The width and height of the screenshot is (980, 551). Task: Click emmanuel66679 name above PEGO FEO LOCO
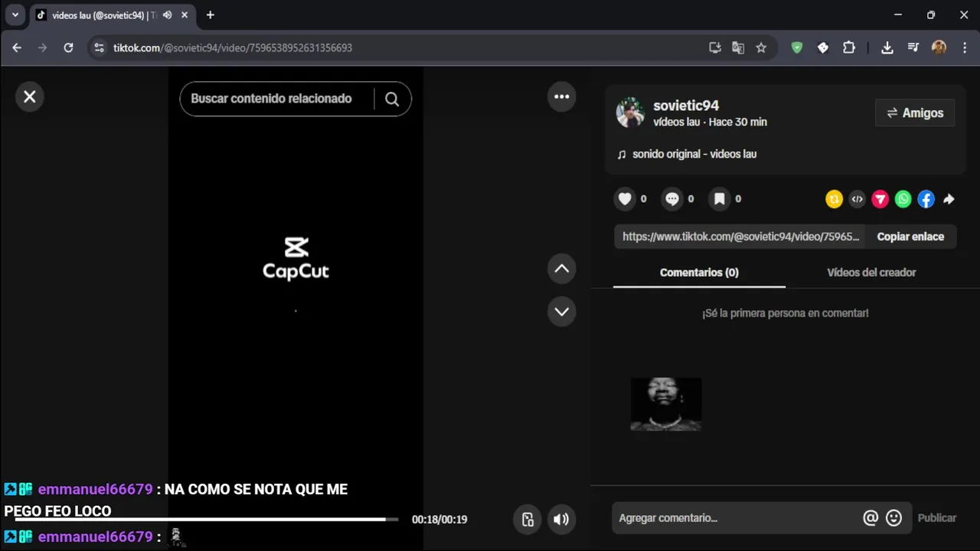pos(96,489)
